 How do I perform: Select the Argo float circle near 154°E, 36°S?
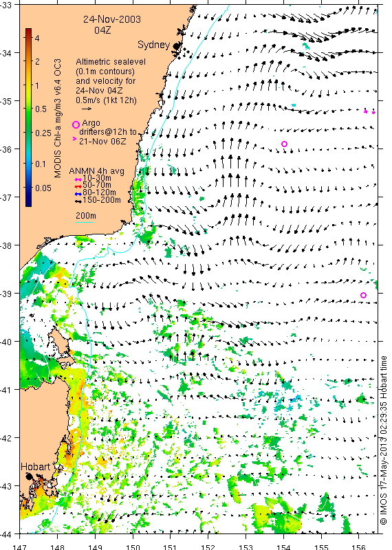click(x=284, y=144)
